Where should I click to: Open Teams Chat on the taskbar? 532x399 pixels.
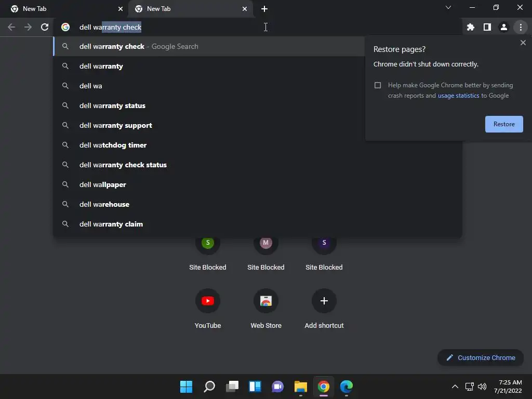tap(277, 387)
